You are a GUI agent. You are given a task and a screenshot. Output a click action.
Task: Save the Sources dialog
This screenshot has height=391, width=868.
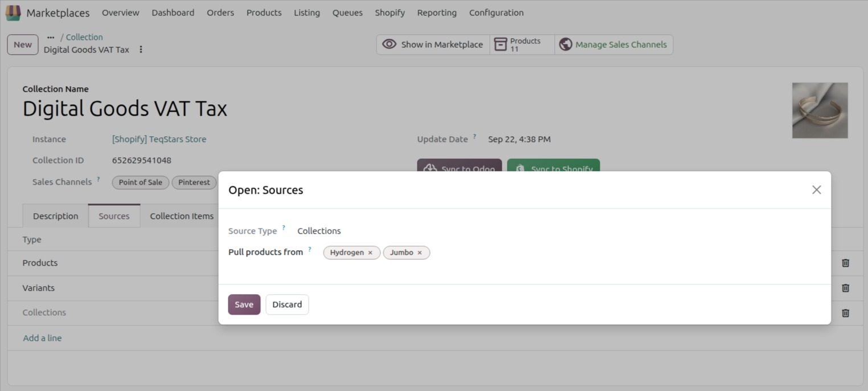[244, 304]
